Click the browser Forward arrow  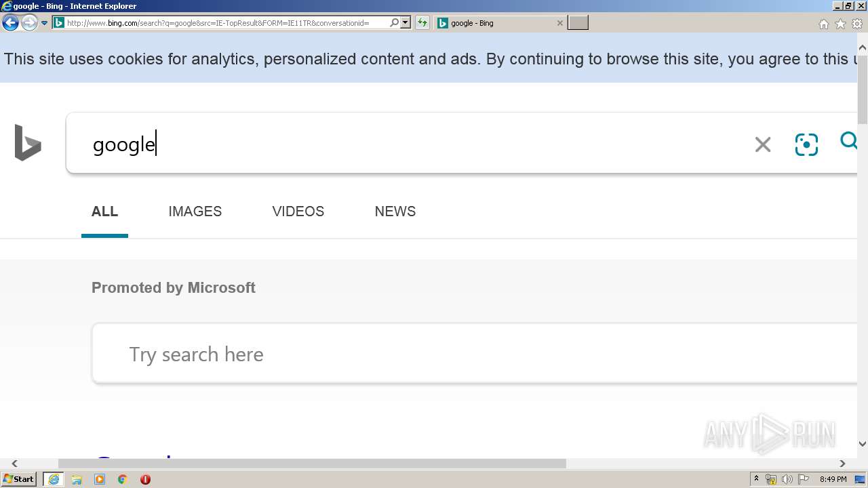[29, 23]
